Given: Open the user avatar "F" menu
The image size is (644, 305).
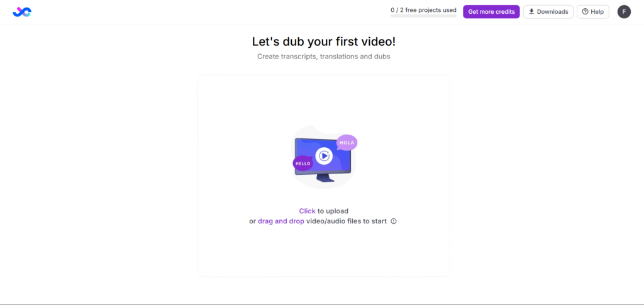Looking at the screenshot, I should 624,12.
